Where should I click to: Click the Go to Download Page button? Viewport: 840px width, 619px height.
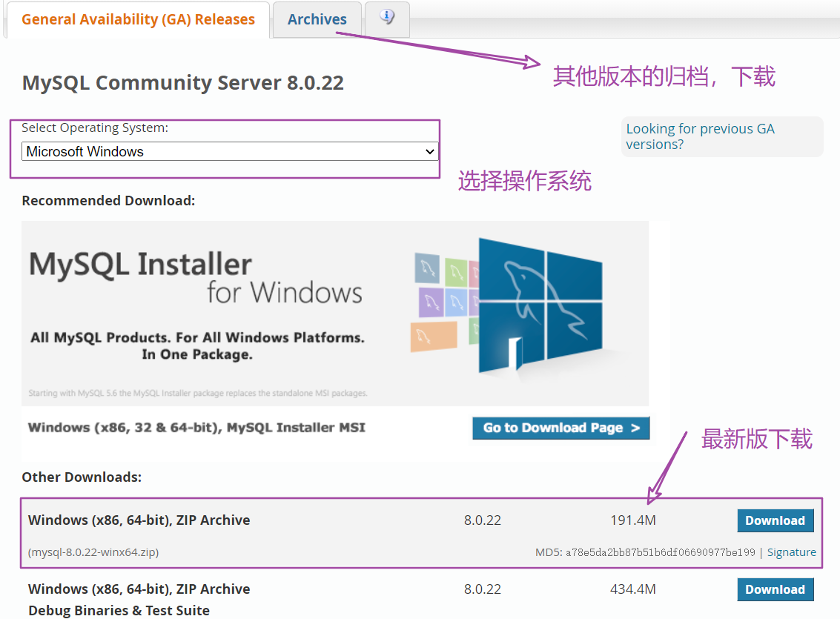click(x=561, y=428)
